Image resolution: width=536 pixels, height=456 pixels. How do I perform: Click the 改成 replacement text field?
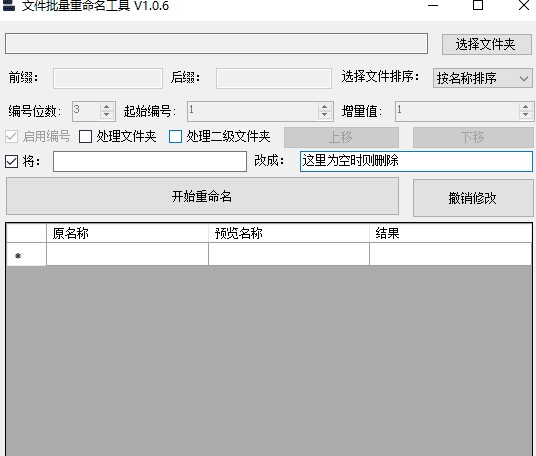point(416,161)
